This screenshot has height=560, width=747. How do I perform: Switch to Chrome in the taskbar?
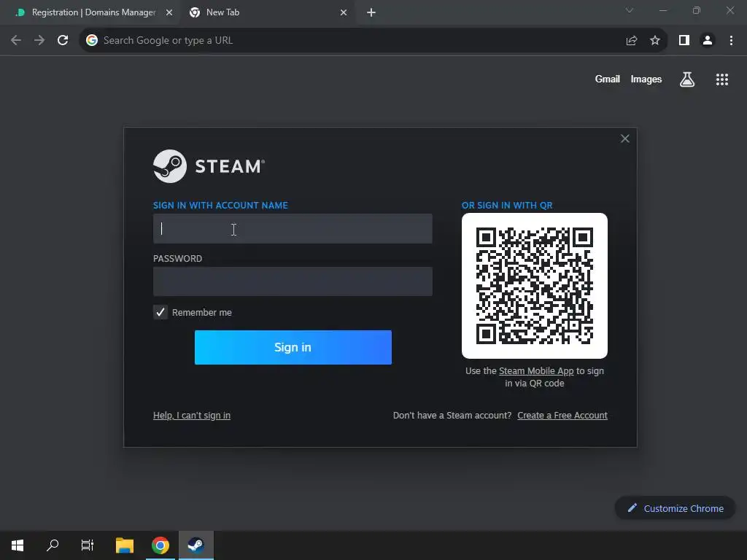pos(160,545)
